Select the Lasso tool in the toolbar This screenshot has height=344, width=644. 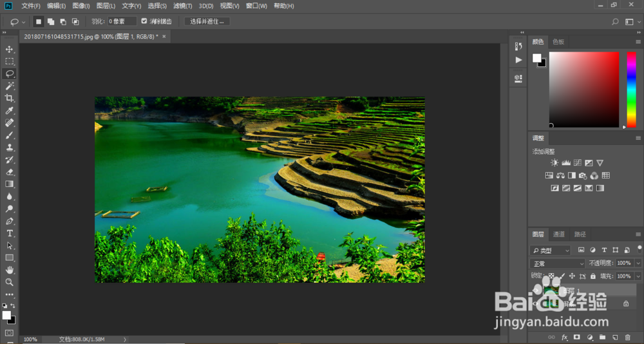click(9, 73)
